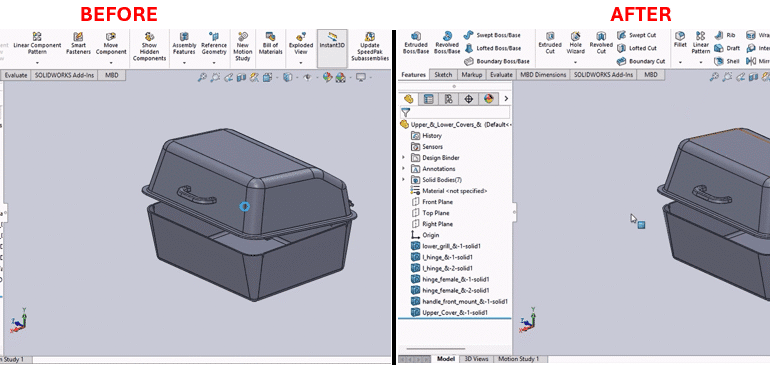Open Motion Study 1 tab in AFTER panel

pyautogui.click(x=519, y=359)
